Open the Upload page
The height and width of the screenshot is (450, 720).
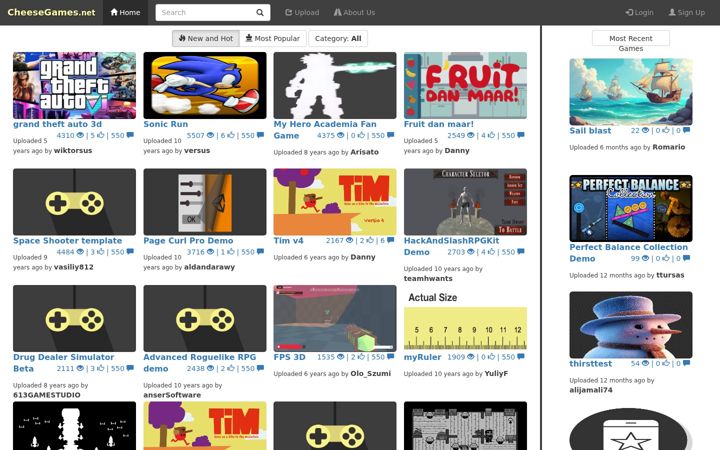302,12
